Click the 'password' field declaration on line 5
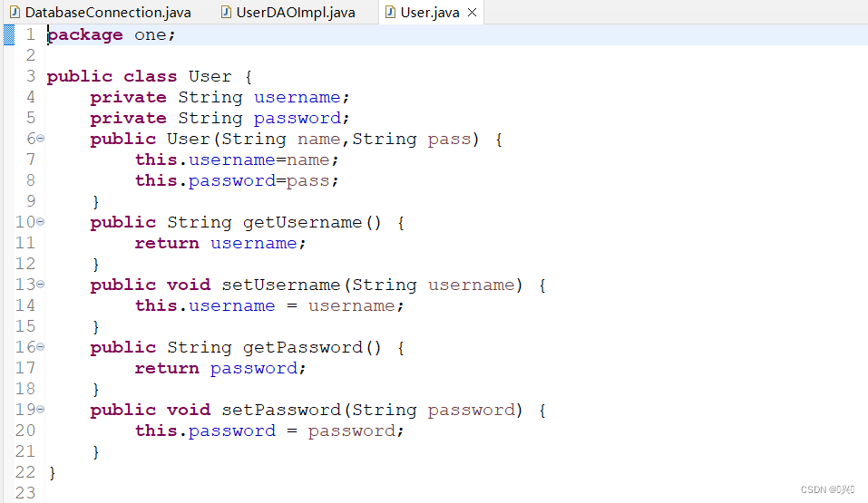The height and width of the screenshot is (503, 868). tap(297, 119)
